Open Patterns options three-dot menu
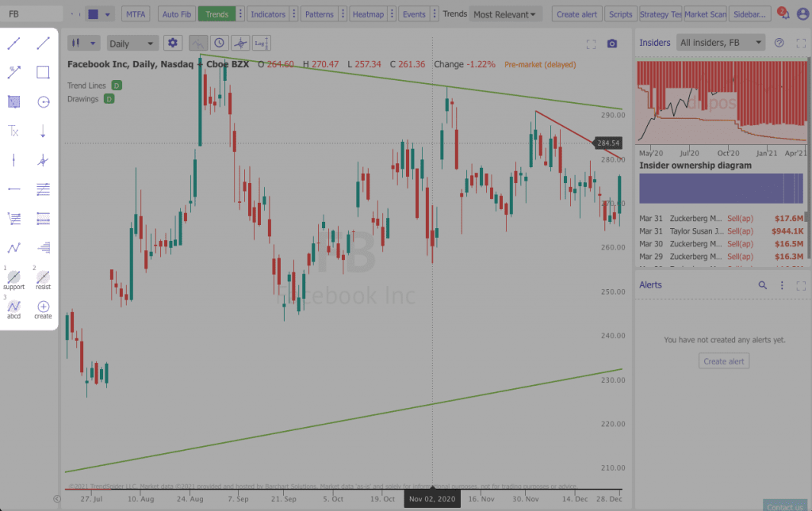This screenshot has height=511, width=812. pos(343,14)
